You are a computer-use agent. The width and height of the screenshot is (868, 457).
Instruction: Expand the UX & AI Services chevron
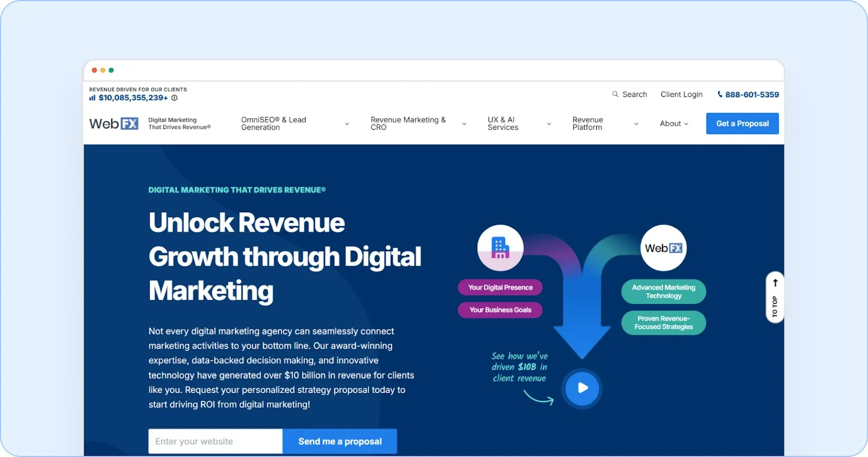click(x=549, y=124)
